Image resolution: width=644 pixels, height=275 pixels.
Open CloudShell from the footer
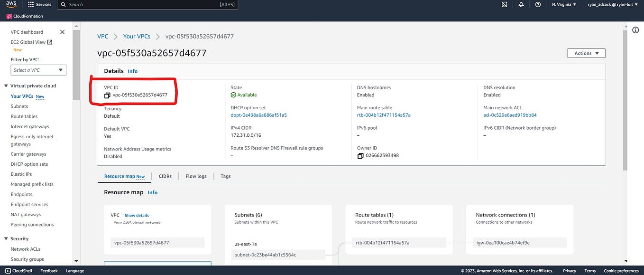click(x=19, y=271)
